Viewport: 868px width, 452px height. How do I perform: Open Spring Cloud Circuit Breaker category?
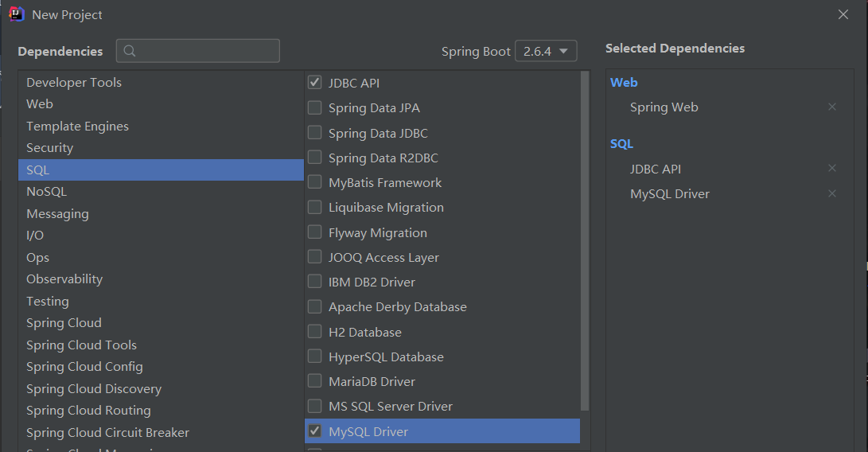click(x=161, y=433)
